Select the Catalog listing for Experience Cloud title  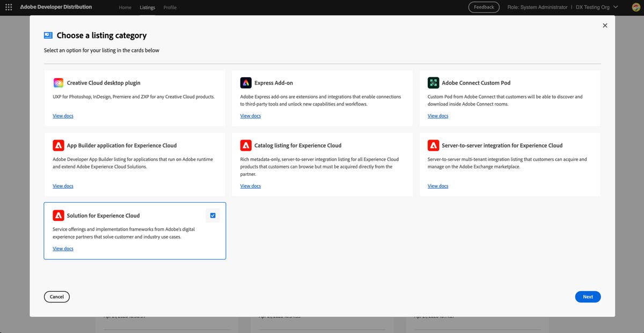pyautogui.click(x=298, y=145)
